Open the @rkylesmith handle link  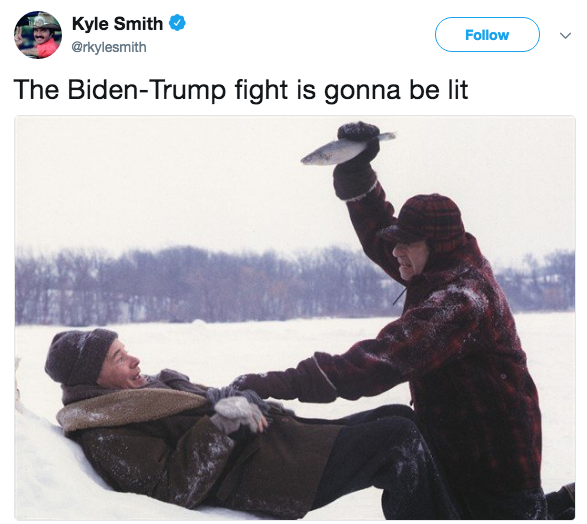click(109, 47)
